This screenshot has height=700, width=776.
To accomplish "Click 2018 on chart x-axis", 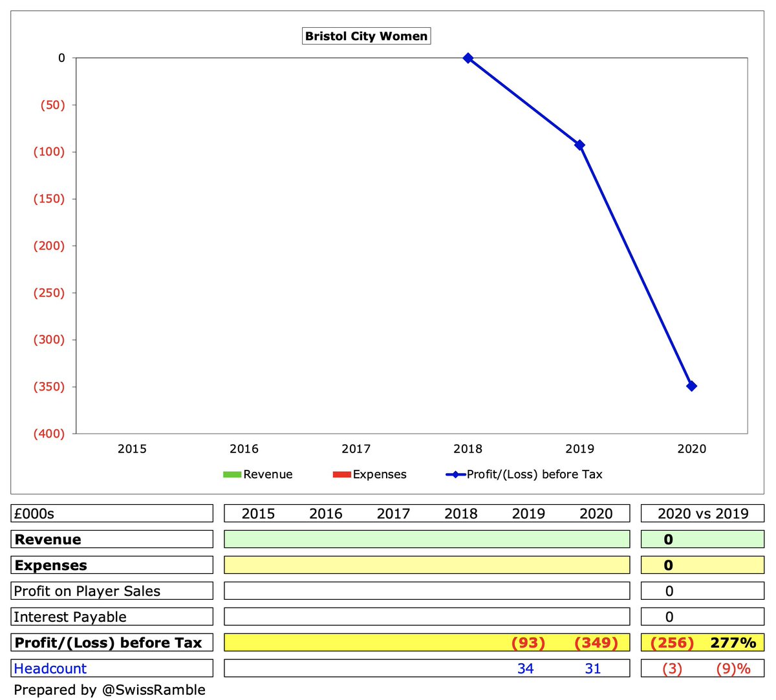I will click(468, 449).
